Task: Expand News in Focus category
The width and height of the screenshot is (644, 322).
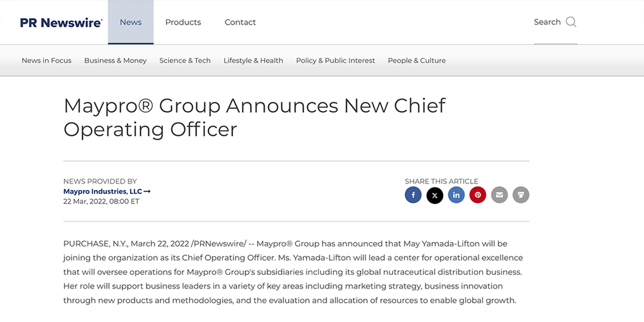Action: point(46,61)
